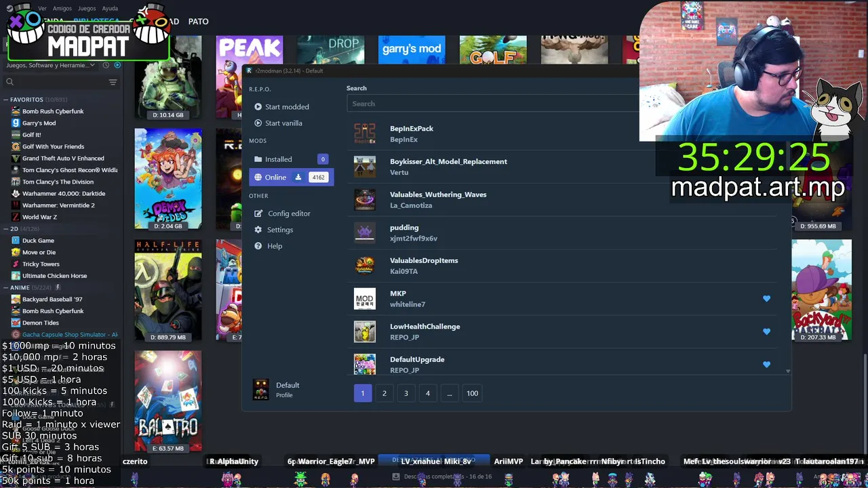Select the Online mods tab in r2modman
Screen dimensions: 868x488
point(291,178)
